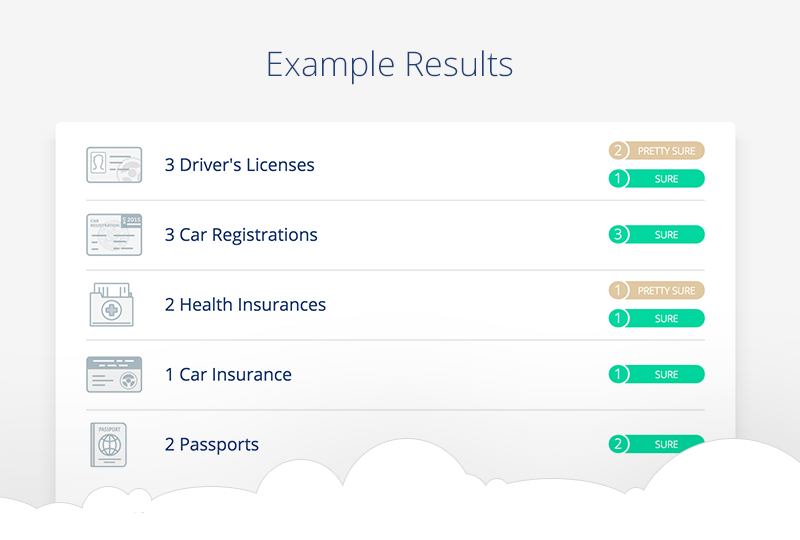Screen dimensions: 800x540
Task: Click the Sure badge for Car Registrations
Action: pos(657,235)
